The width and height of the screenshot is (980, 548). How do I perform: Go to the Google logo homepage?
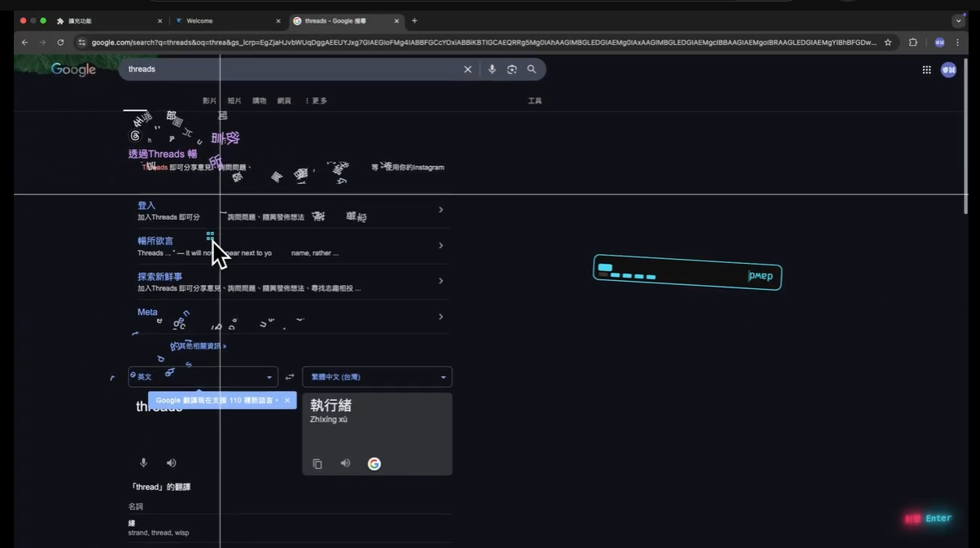coord(73,70)
